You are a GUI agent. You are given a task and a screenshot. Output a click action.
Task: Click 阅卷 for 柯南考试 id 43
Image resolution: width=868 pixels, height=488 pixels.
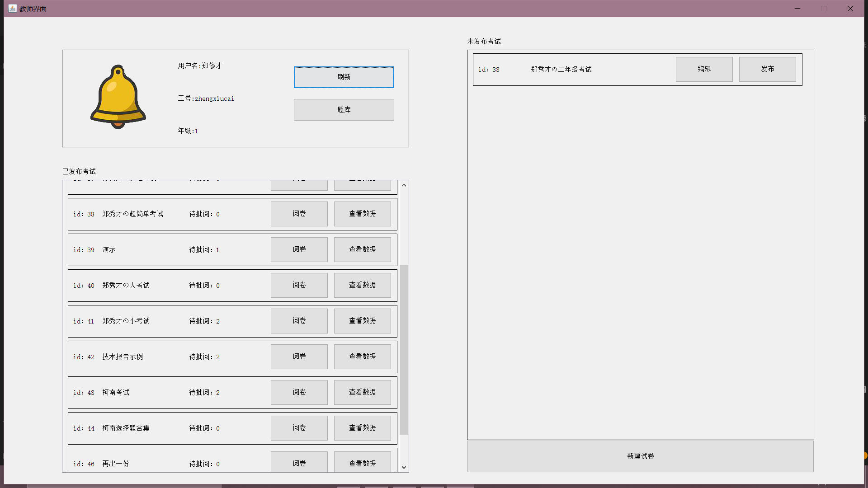tap(299, 392)
